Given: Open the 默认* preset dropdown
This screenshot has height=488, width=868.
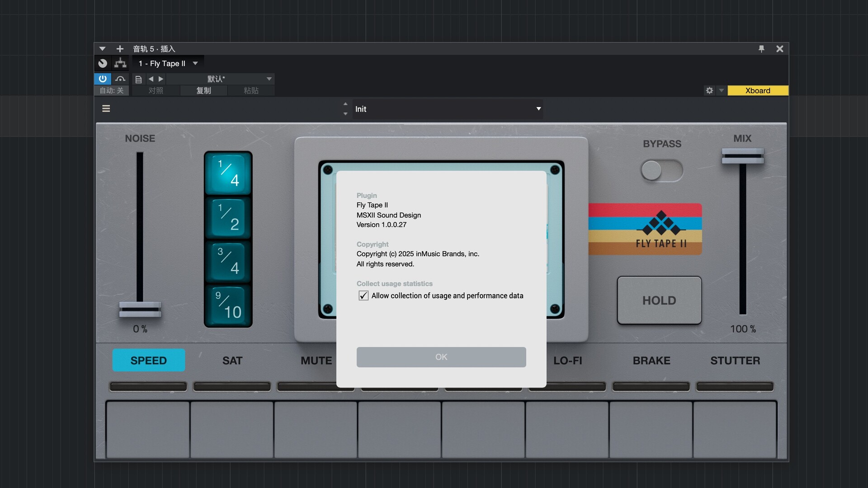Looking at the screenshot, I should 269,79.
